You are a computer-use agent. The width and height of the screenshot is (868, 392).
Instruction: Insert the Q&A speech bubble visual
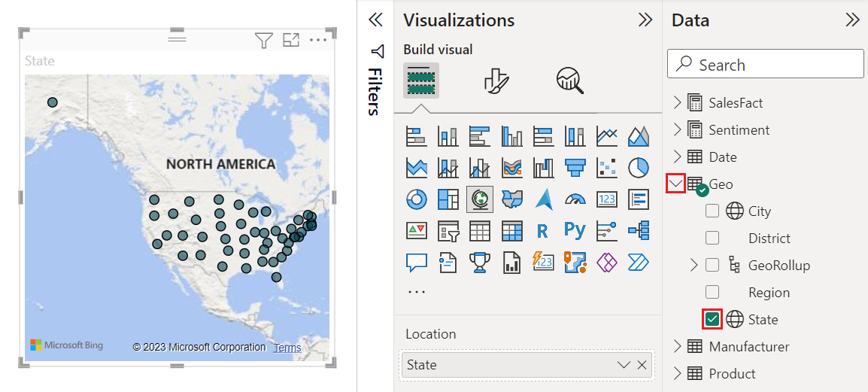[417, 262]
